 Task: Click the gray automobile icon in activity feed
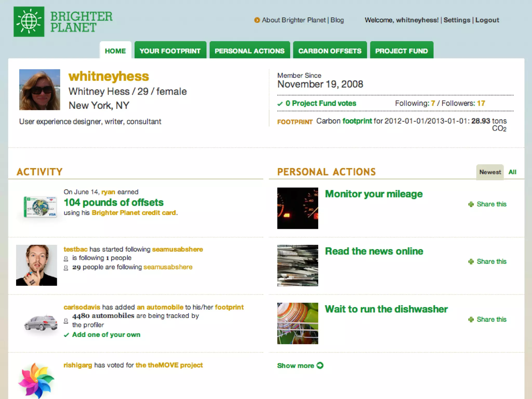click(41, 323)
